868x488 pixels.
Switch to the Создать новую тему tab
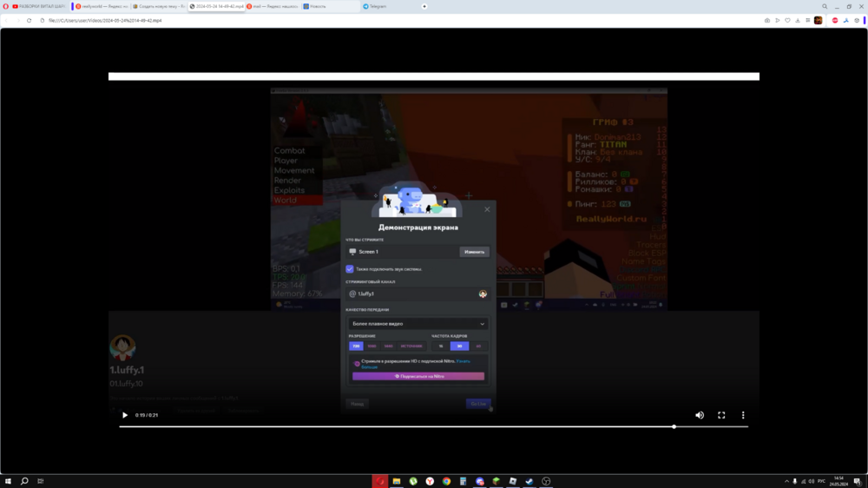tap(159, 6)
